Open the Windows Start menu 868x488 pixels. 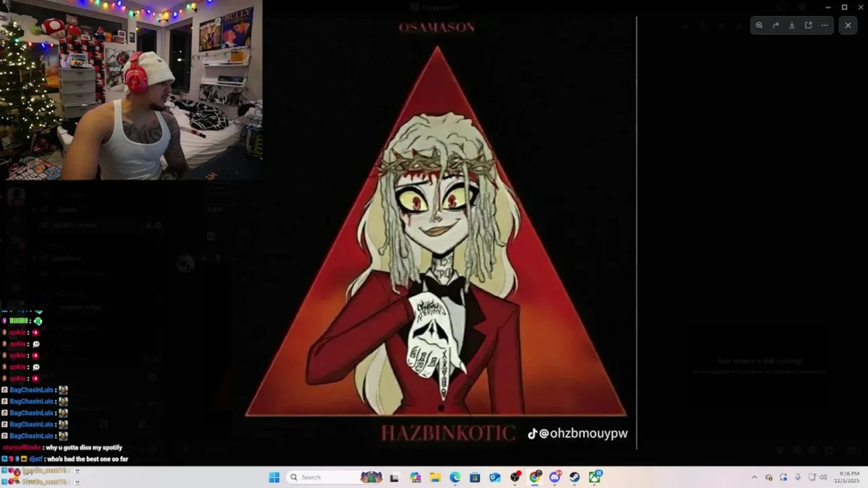click(x=274, y=477)
